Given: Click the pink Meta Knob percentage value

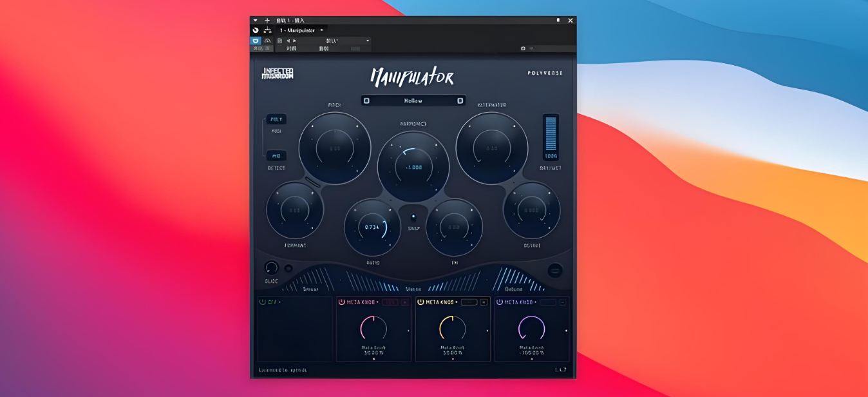Looking at the screenshot, I should 373,353.
